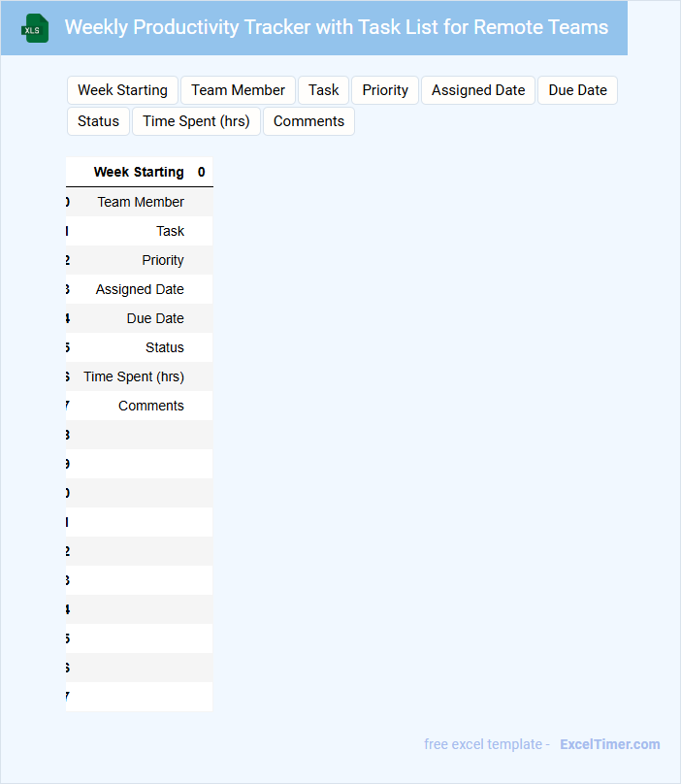Click the Task tag button
The image size is (681, 784).
(323, 90)
